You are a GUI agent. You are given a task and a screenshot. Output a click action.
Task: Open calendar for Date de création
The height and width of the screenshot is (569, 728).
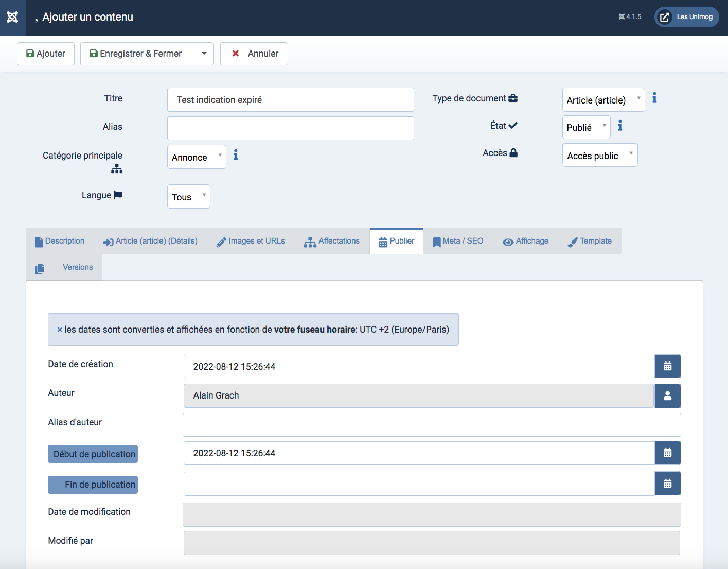668,367
